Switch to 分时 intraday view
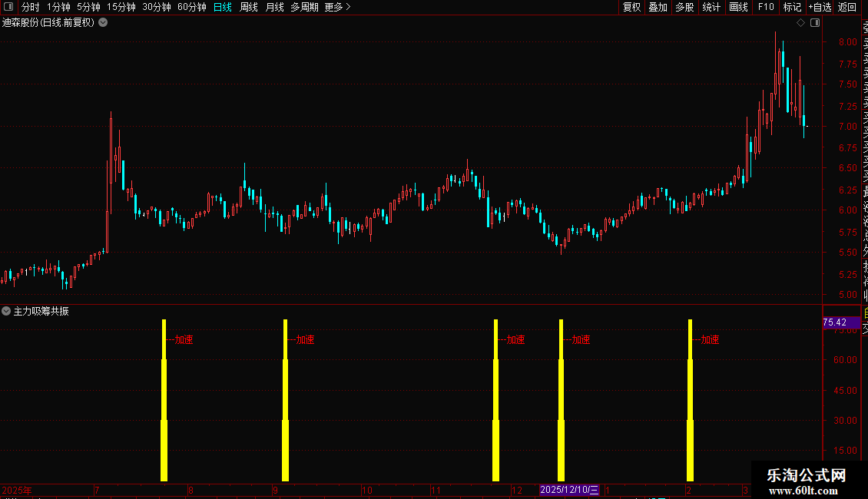Viewport: 868px width, 499px height. [x=31, y=7]
